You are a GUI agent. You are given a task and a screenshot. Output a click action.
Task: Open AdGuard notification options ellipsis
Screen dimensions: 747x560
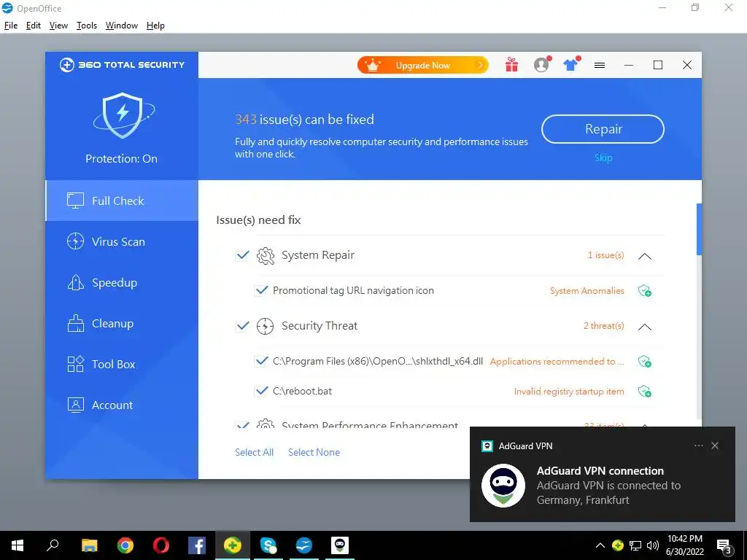pos(698,446)
